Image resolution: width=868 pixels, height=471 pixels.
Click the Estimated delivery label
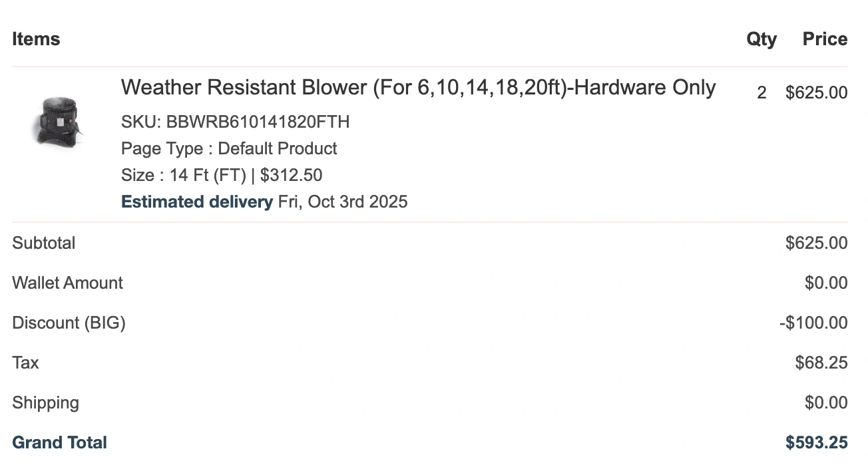[x=197, y=202]
